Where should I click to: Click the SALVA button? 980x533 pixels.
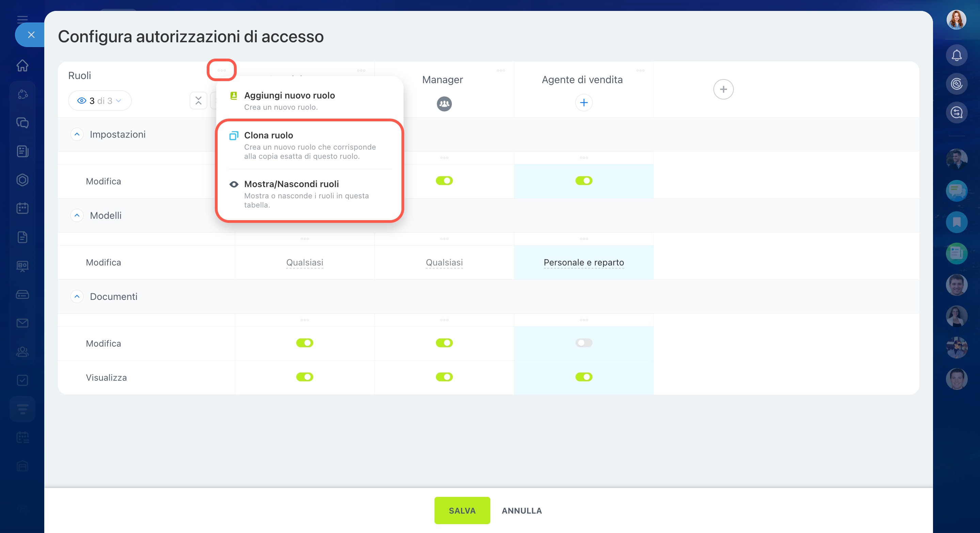tap(462, 510)
